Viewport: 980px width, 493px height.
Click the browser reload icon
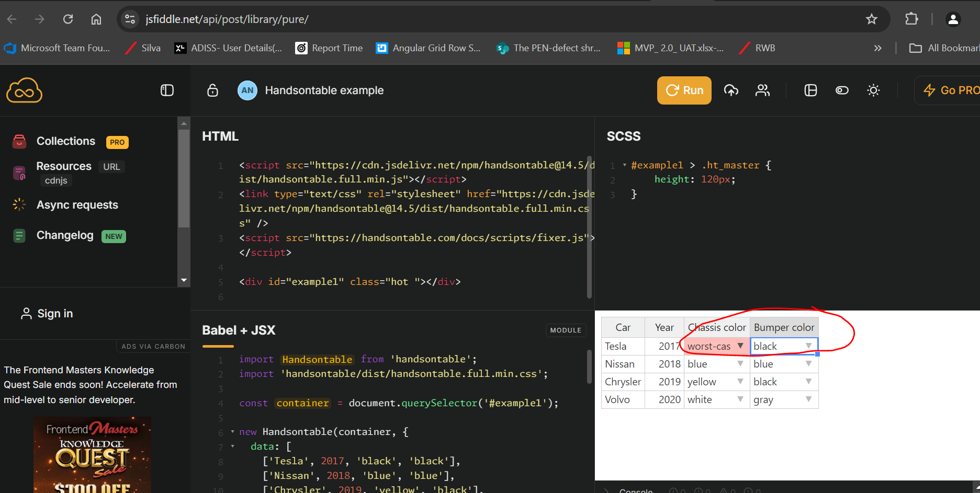pyautogui.click(x=68, y=19)
